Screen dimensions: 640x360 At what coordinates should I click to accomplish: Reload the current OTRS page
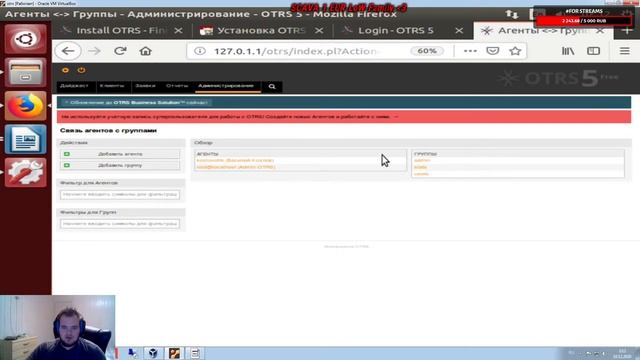click(x=120, y=51)
